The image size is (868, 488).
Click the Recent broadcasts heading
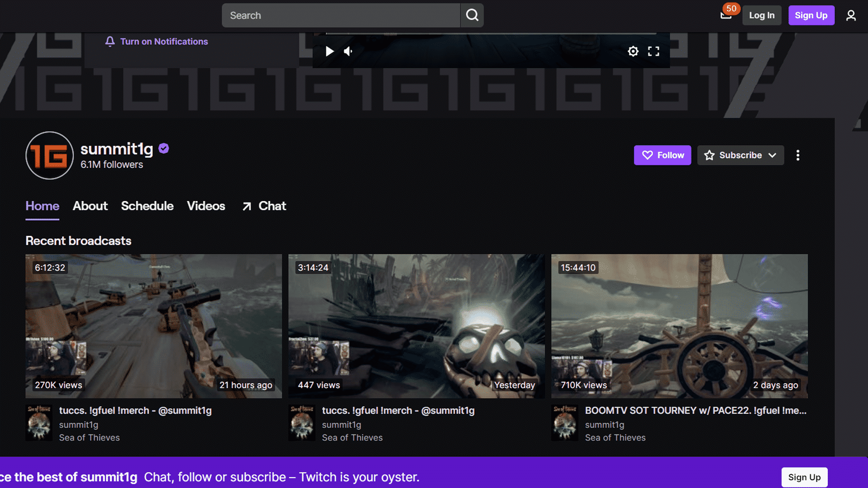tap(78, 241)
